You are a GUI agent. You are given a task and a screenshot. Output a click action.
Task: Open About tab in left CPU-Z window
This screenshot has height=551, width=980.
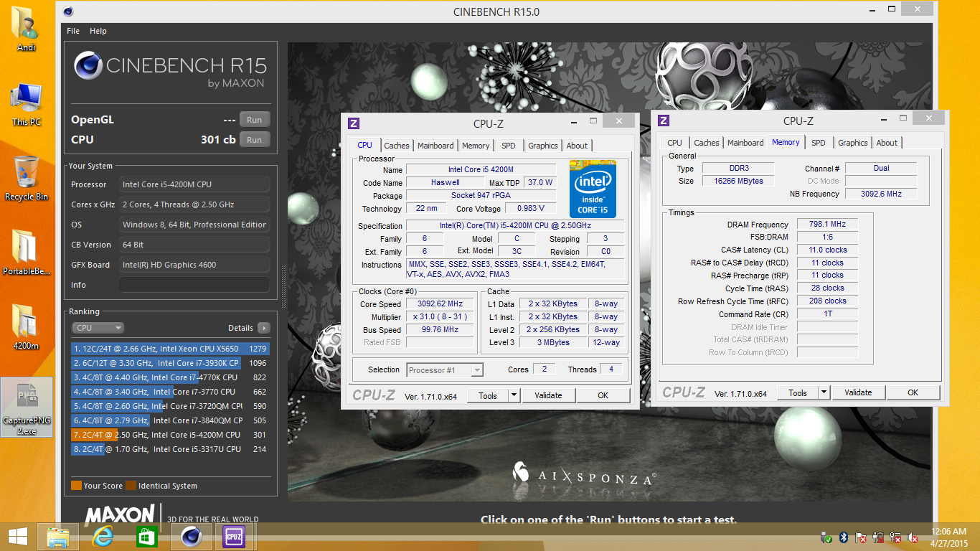(577, 146)
